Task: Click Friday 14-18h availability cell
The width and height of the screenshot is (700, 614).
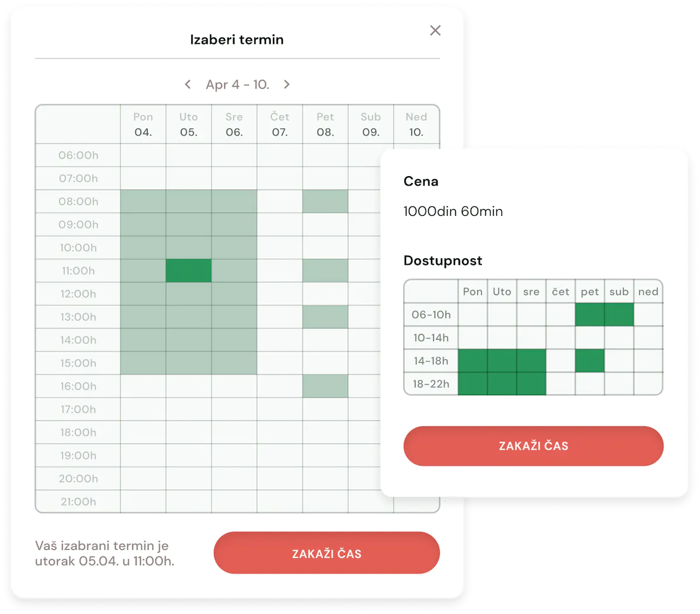Action: coord(590,360)
